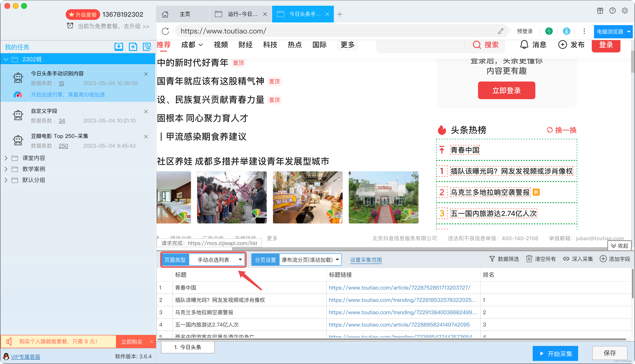Click the accelerator engine speedometer icon
635x364 pixels.
pos(18,95)
